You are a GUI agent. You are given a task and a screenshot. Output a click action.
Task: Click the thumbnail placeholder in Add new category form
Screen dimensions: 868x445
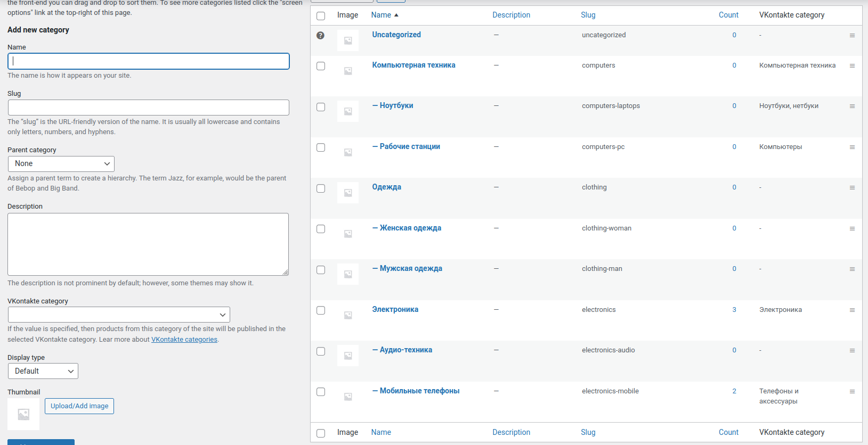[23, 414]
